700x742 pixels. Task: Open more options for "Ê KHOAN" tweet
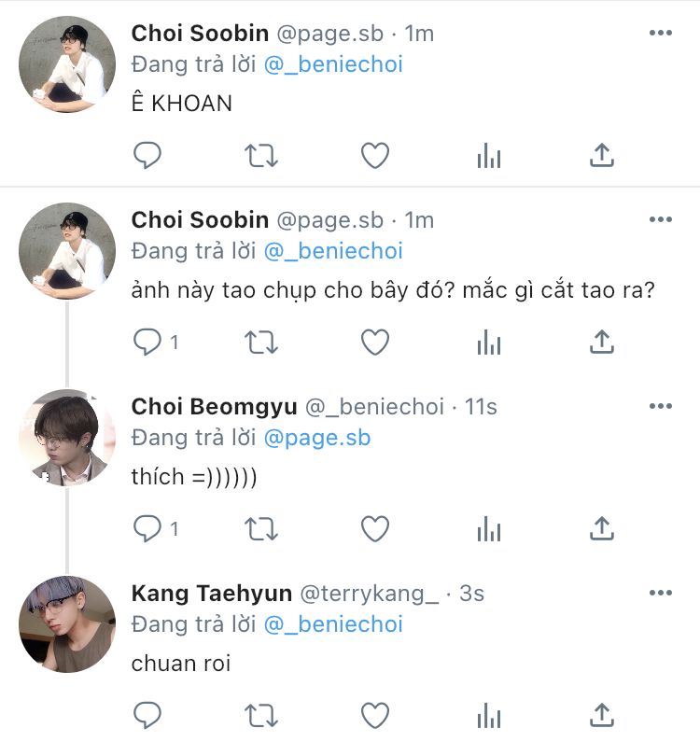coord(660,34)
